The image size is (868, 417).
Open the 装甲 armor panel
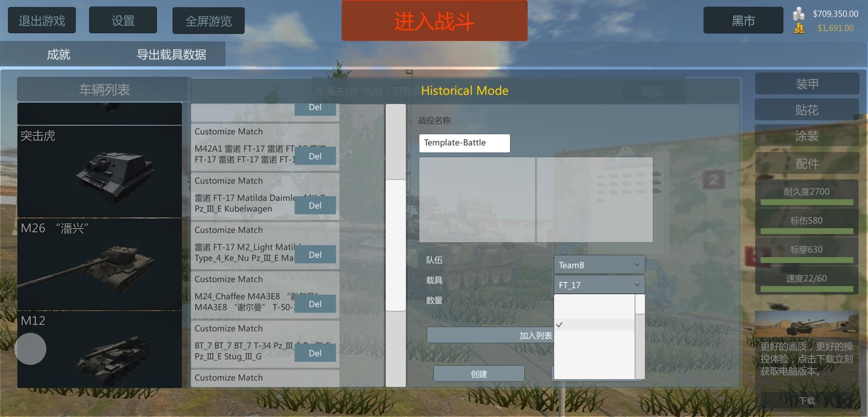(x=807, y=84)
